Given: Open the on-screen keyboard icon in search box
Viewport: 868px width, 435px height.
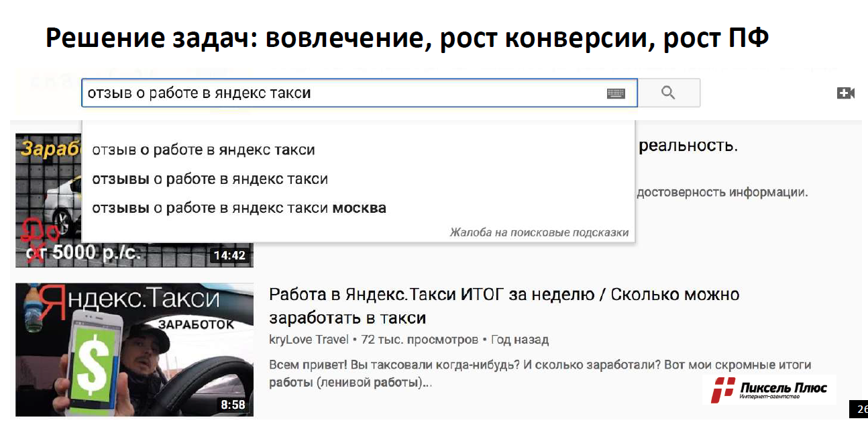Looking at the screenshot, I should pyautogui.click(x=616, y=94).
